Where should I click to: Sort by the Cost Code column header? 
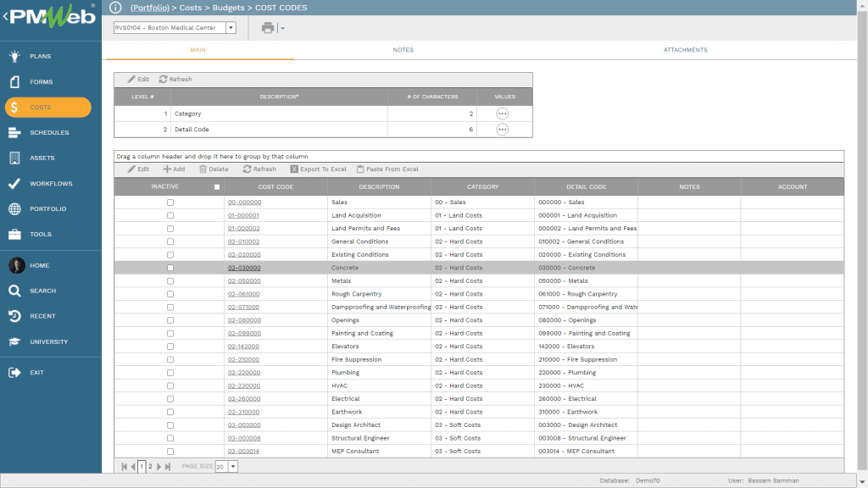coord(275,187)
